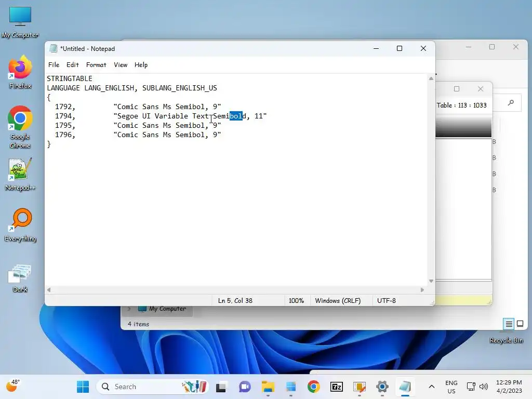Open the Recycle Bin icon

[x=506, y=340]
